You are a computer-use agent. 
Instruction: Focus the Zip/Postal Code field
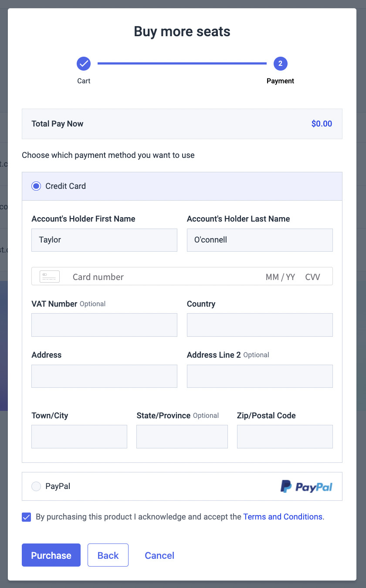(285, 437)
